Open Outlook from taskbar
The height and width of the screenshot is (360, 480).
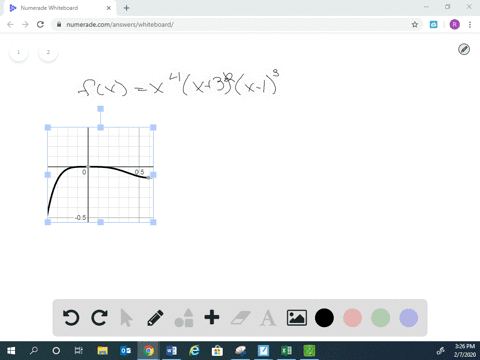[125, 351]
